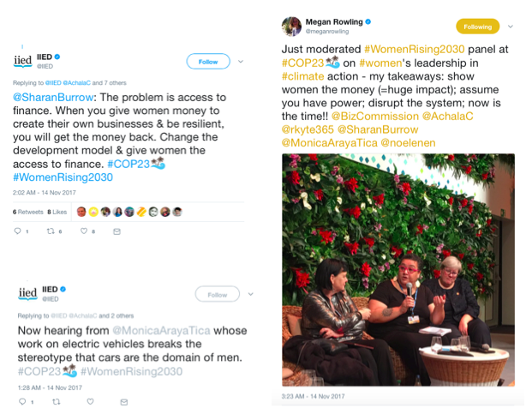The height and width of the screenshot is (420, 532).
Task: Open more options on Megan Rowling's tweet
Action: pyautogui.click(x=511, y=27)
